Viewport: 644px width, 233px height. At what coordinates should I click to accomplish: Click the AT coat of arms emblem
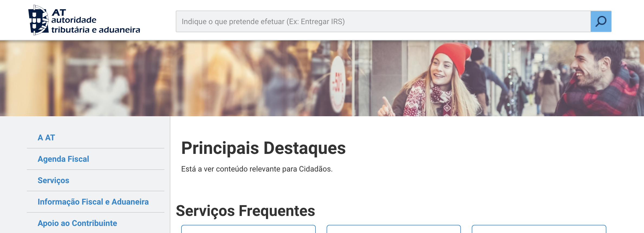coord(38,20)
